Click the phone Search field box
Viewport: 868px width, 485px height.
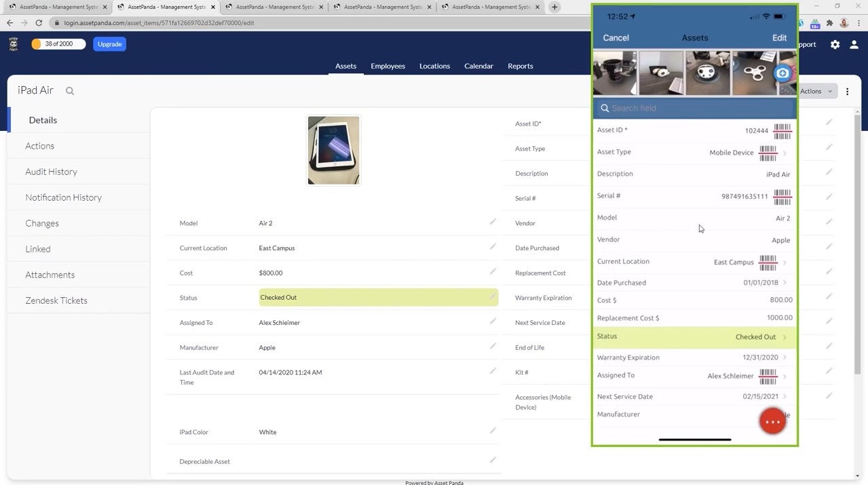(694, 108)
